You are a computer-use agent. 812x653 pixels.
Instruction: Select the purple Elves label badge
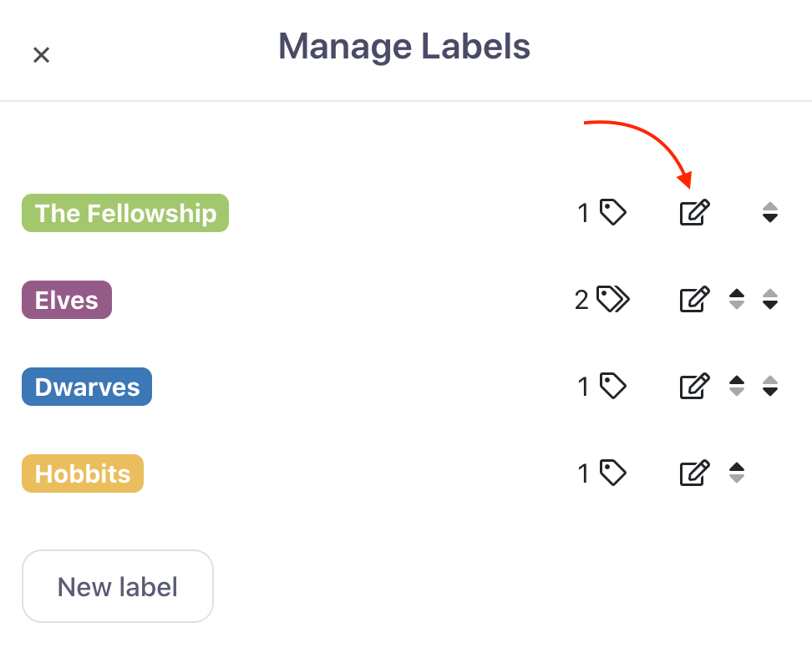(67, 300)
